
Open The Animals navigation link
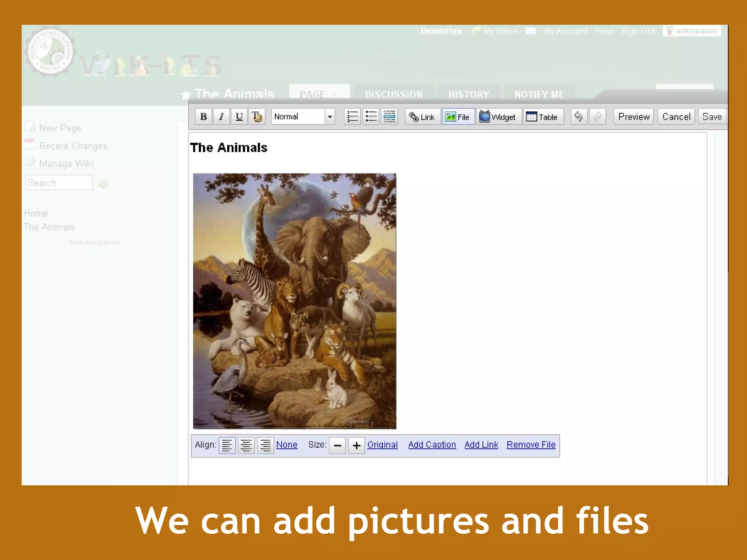pos(49,227)
